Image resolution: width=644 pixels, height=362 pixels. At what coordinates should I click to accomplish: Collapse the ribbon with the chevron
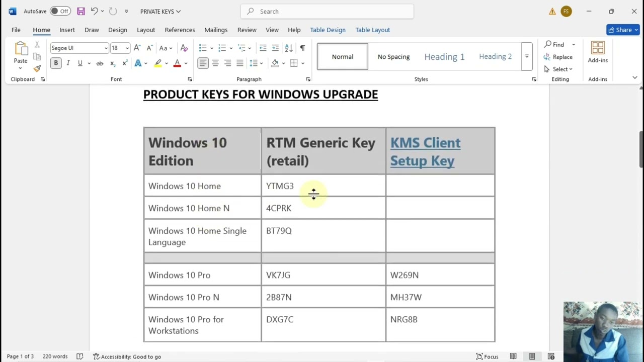click(634, 78)
